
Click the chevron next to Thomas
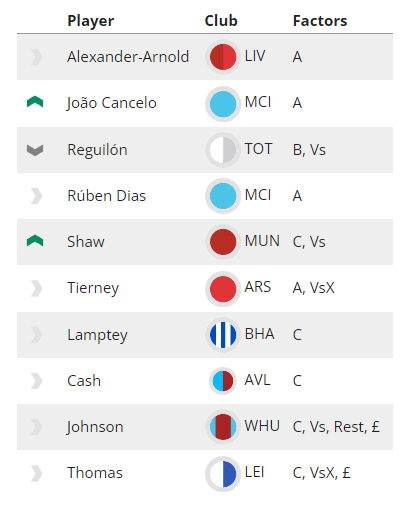[x=36, y=473]
